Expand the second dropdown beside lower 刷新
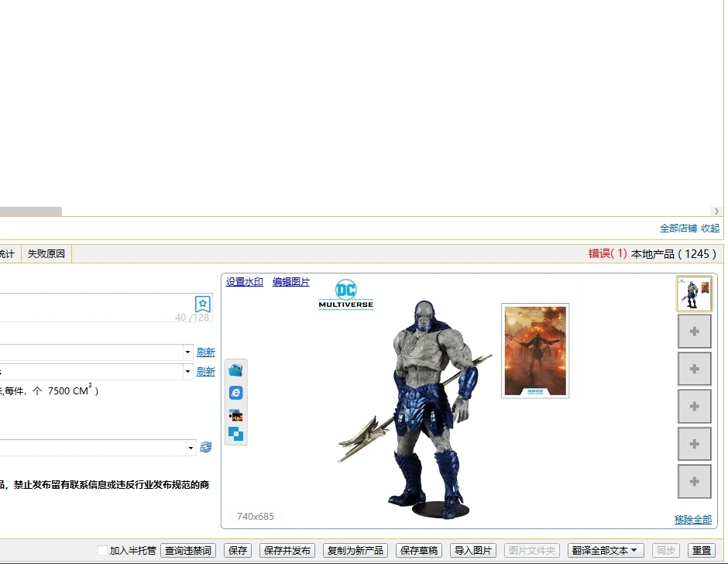 pos(187,372)
